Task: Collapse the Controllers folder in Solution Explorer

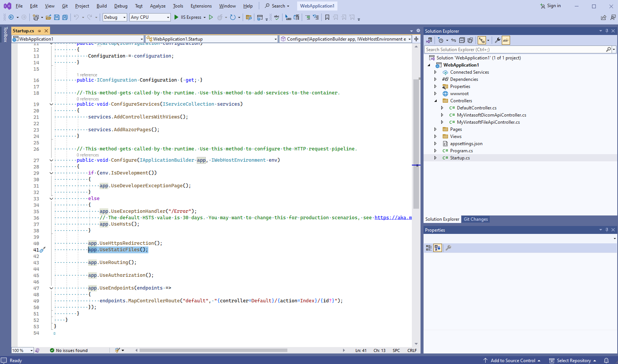Action: (436, 101)
